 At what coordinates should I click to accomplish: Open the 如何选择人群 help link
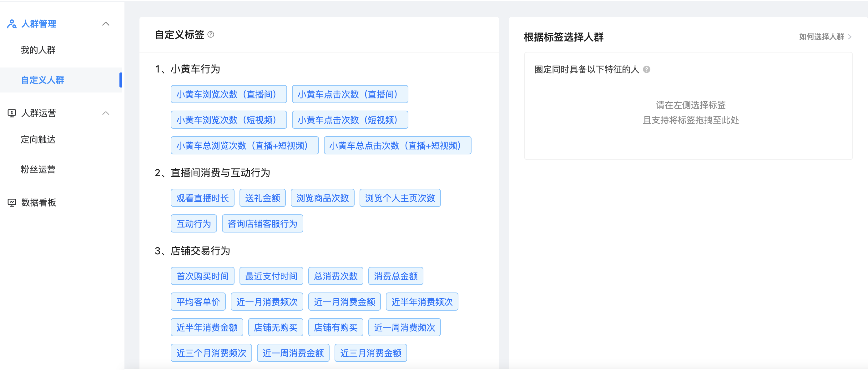click(821, 37)
